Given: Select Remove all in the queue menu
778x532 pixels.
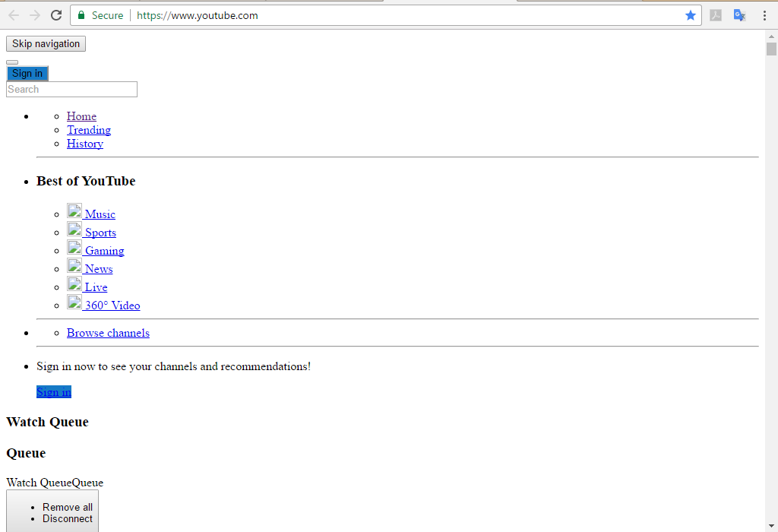Looking at the screenshot, I should coord(68,507).
